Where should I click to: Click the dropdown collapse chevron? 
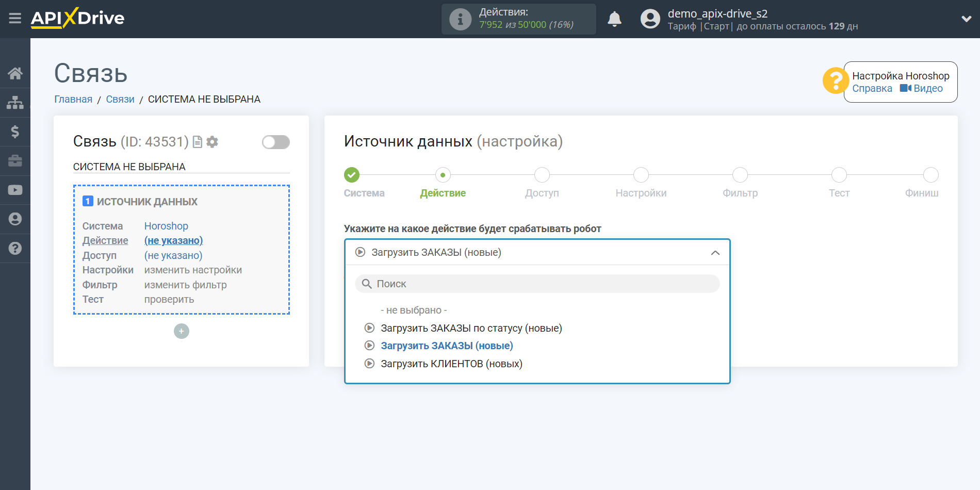[715, 253]
